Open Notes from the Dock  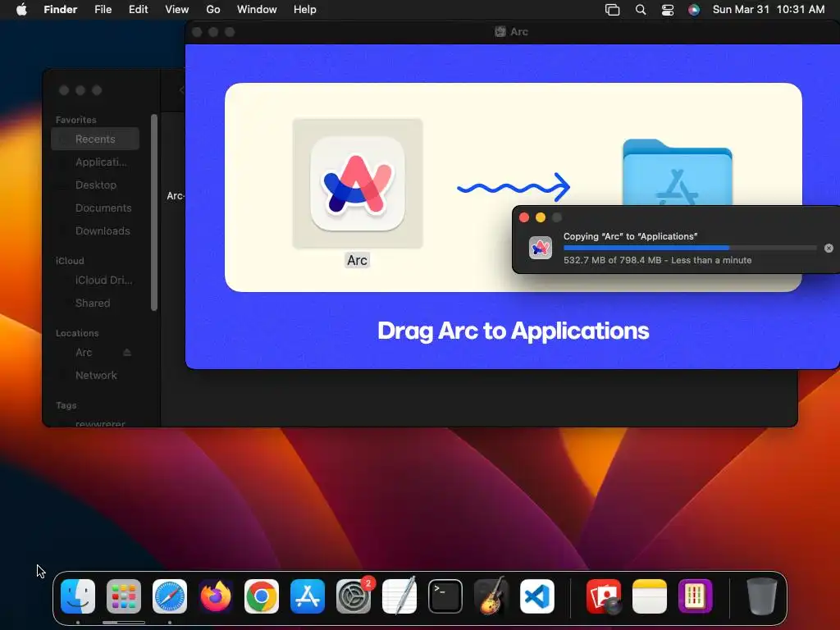tap(650, 596)
